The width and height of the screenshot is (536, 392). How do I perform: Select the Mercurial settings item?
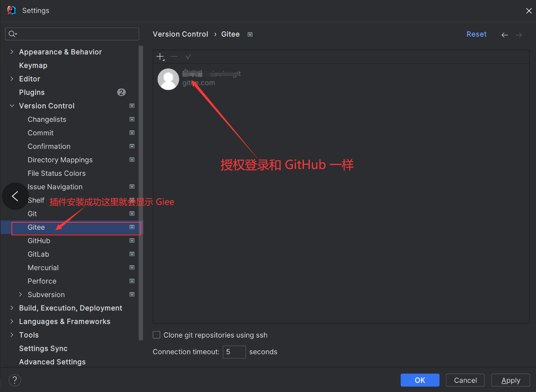(43, 268)
